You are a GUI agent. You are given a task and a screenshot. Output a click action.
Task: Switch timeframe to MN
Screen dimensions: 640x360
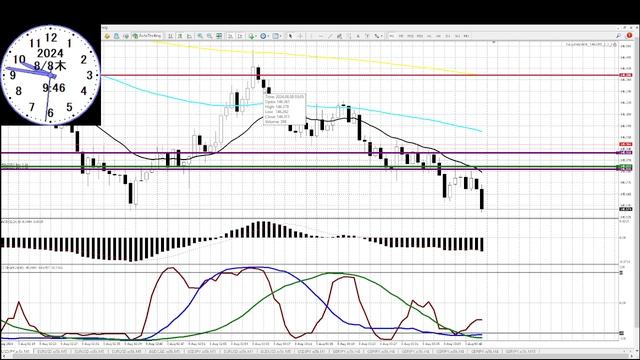click(466, 36)
